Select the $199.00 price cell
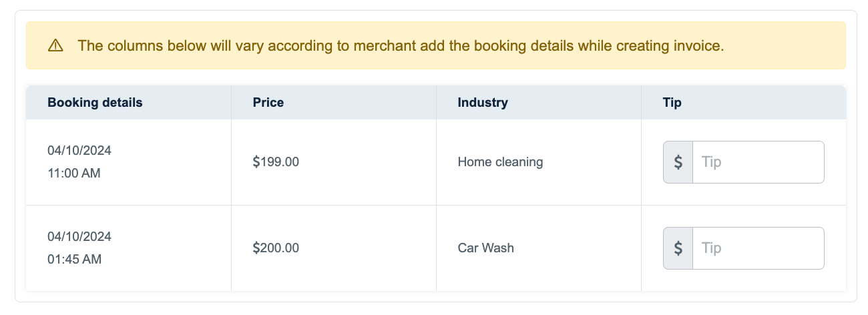Screen dimensions: 868x315 [x=276, y=162]
